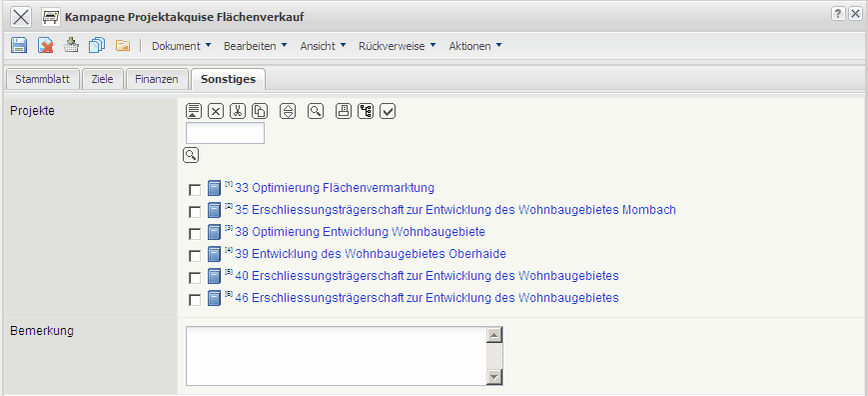Screen dimensions: 868x396
Task: Click the cut scissors icon above Projekte list
Action: coord(238,111)
